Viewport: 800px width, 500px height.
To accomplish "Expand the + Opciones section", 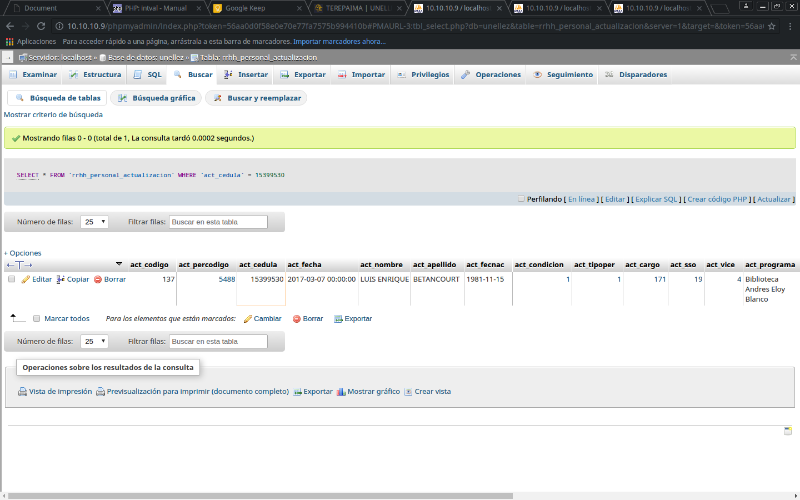I will (x=22, y=253).
